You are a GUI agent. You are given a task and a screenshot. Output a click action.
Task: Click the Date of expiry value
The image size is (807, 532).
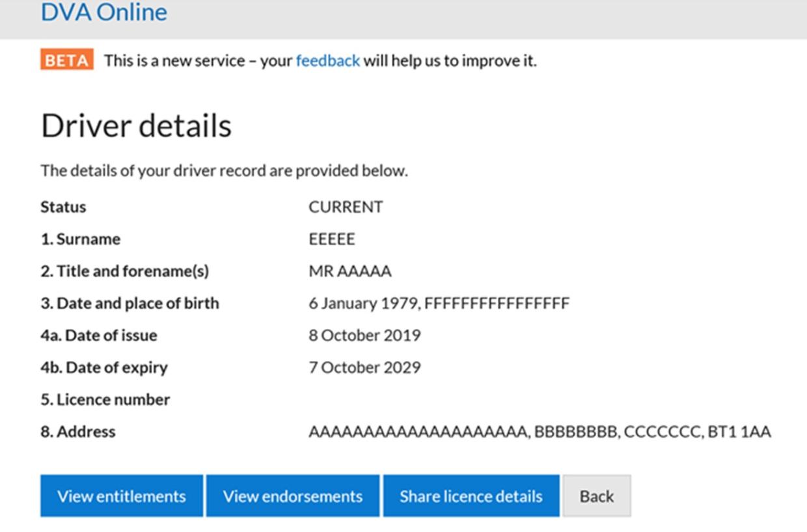click(364, 367)
